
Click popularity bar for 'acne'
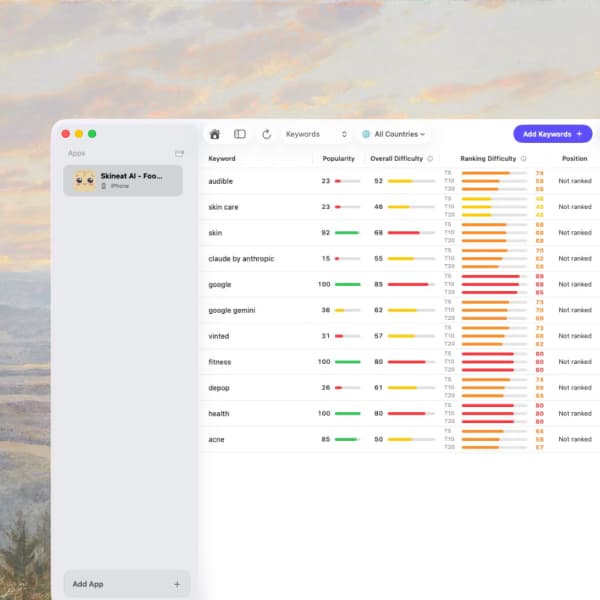(x=347, y=439)
